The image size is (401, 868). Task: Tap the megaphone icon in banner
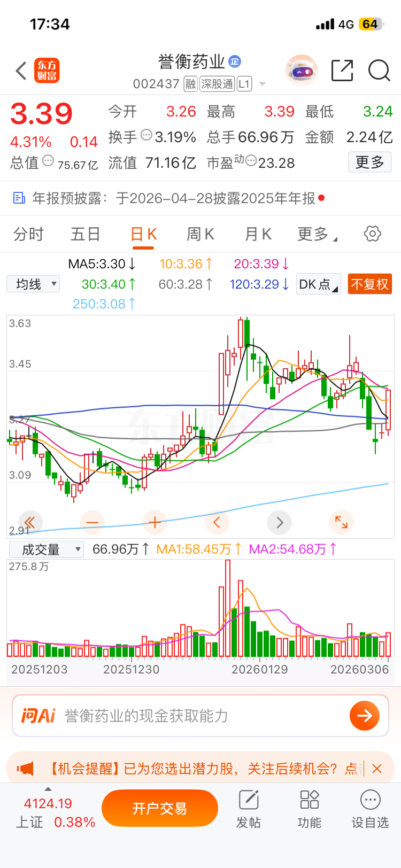(x=26, y=769)
